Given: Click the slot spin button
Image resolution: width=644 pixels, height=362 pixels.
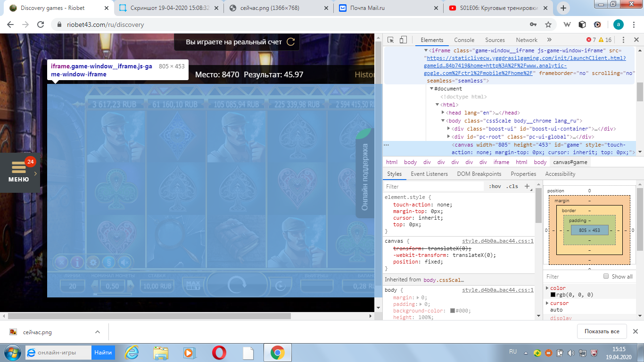Looking at the screenshot, I should click(x=237, y=285).
